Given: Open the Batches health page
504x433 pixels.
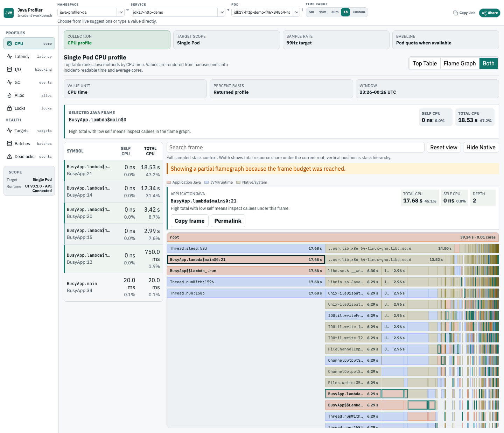Looking at the screenshot, I should pyautogui.click(x=29, y=144).
